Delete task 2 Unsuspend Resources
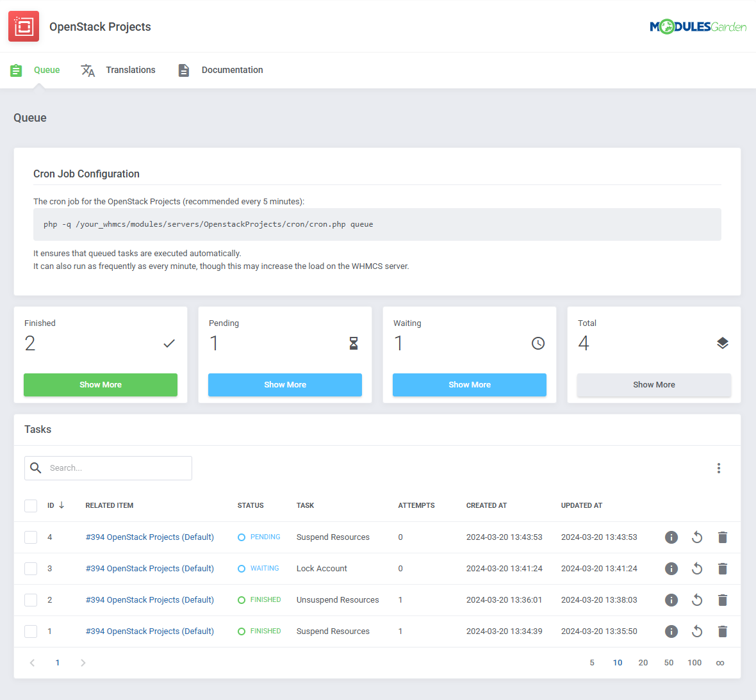The width and height of the screenshot is (756, 700). tap(722, 599)
